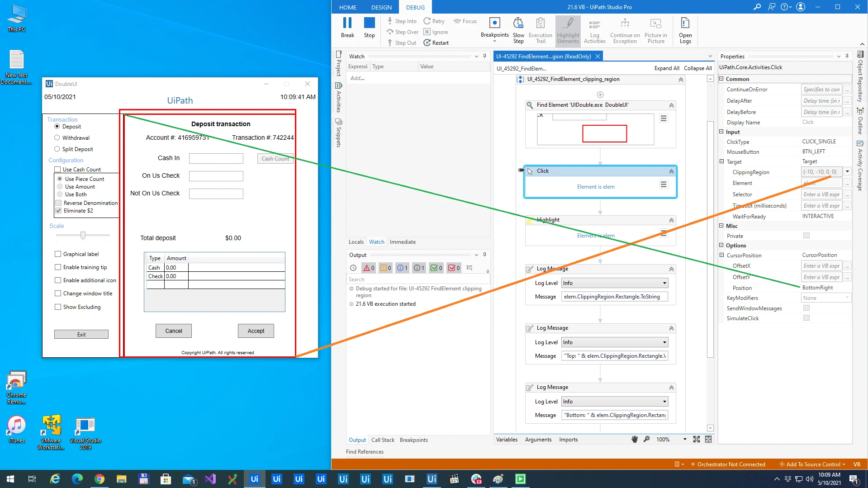Open the Object Repository side panel

click(x=860, y=77)
